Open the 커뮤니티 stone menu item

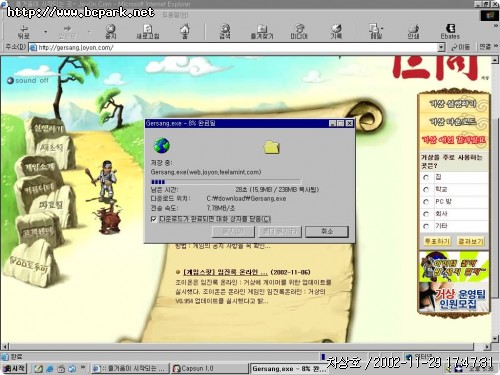(x=39, y=189)
